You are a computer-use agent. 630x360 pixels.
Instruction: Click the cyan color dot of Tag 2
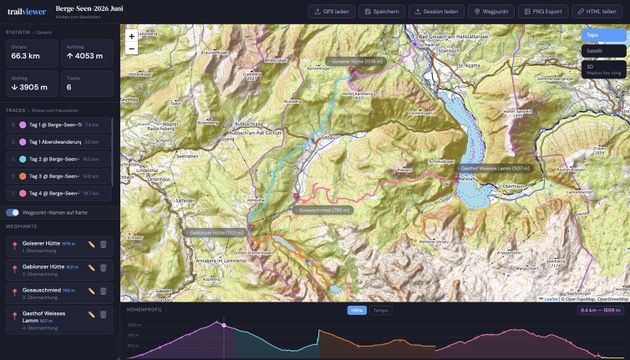(23, 159)
